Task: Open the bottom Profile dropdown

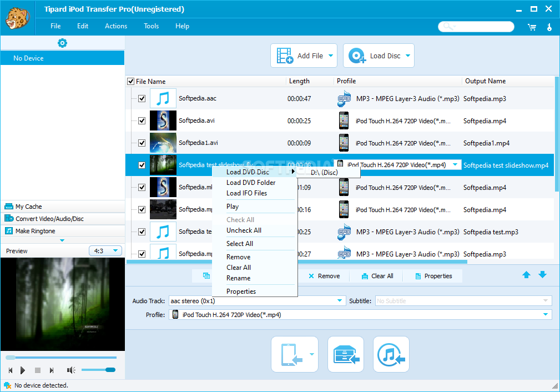Action: click(x=360, y=315)
